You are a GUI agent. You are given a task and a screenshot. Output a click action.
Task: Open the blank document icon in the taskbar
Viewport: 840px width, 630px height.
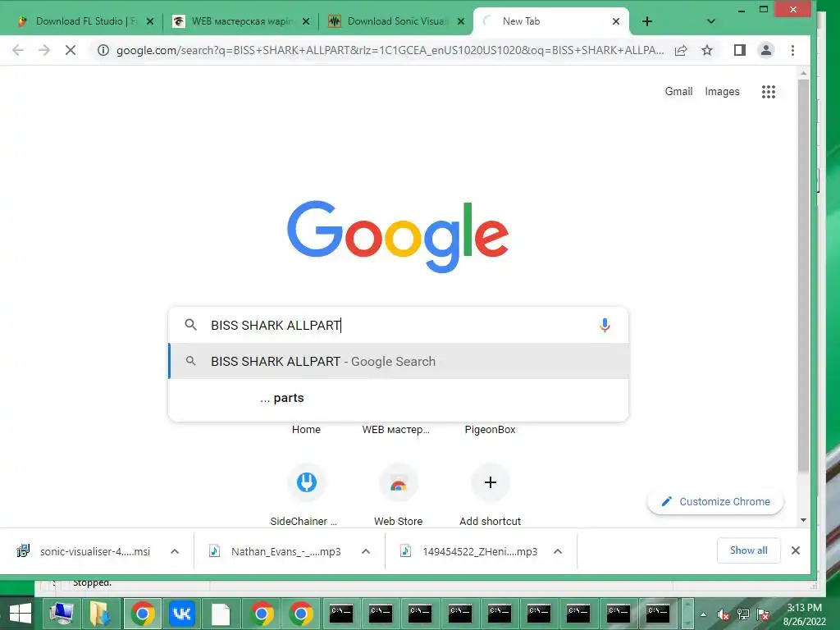[x=221, y=614]
